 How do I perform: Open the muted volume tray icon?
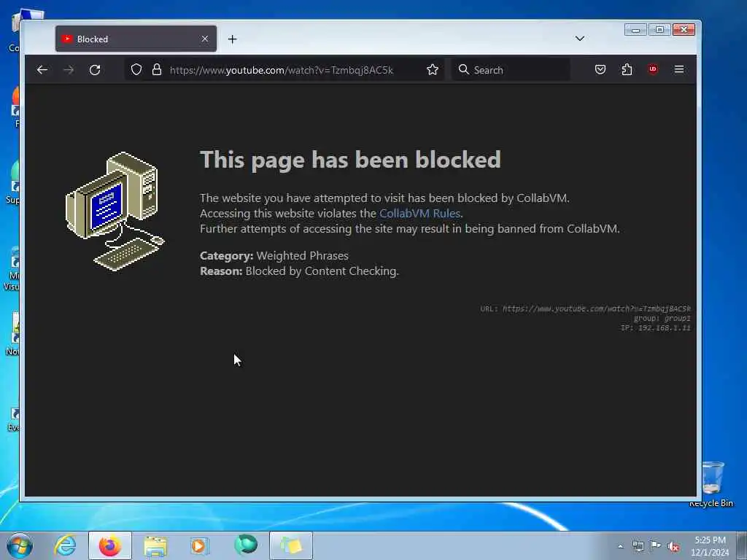point(673,547)
